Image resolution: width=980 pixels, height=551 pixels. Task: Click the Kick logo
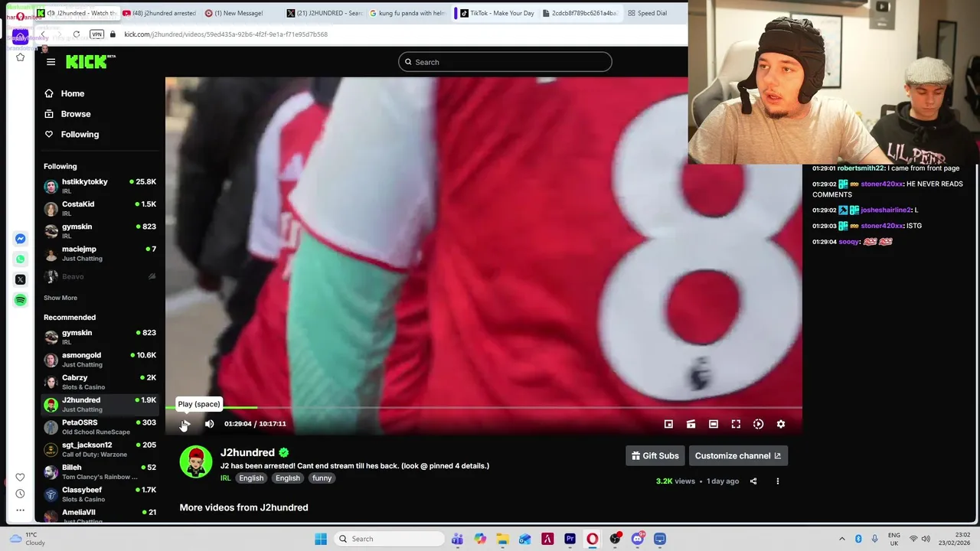90,62
